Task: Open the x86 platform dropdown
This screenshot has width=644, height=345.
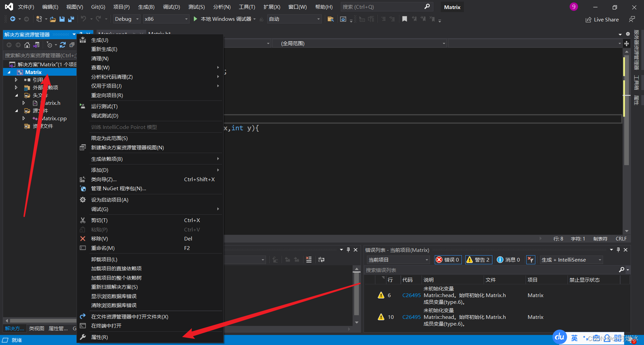Action: (166, 19)
